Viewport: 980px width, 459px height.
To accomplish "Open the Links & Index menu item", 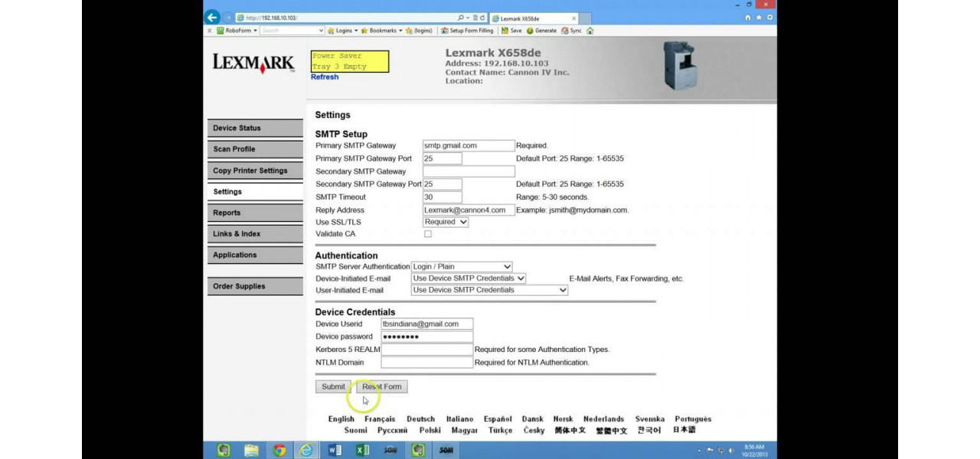I will click(256, 234).
